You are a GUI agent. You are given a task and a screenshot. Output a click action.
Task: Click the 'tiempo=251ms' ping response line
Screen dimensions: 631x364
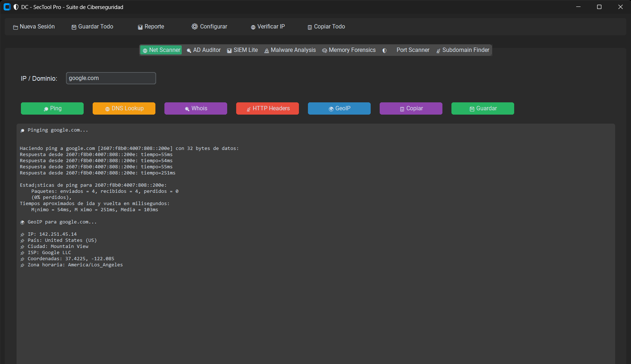coord(98,173)
